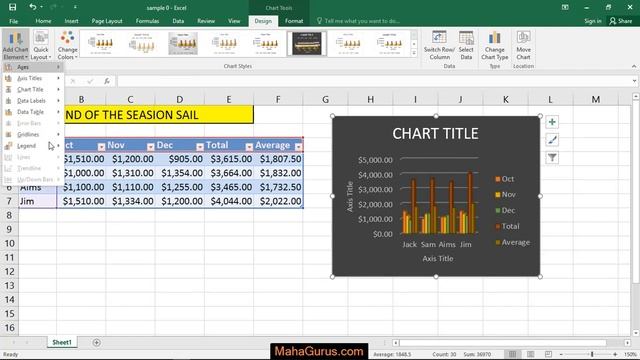Open the Axis Titles submenu
The width and height of the screenshot is (640, 360).
click(x=33, y=78)
